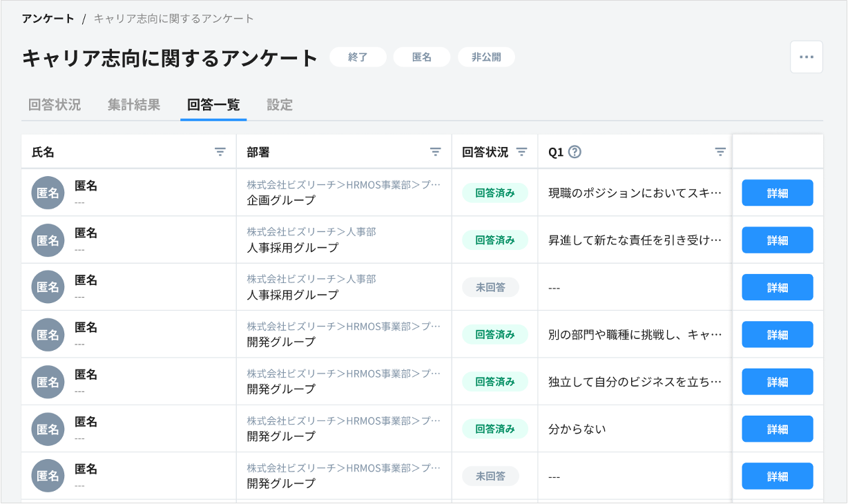This screenshot has width=848, height=504.
Task: Open the filter icon on the 部署 column
Action: [x=434, y=151]
